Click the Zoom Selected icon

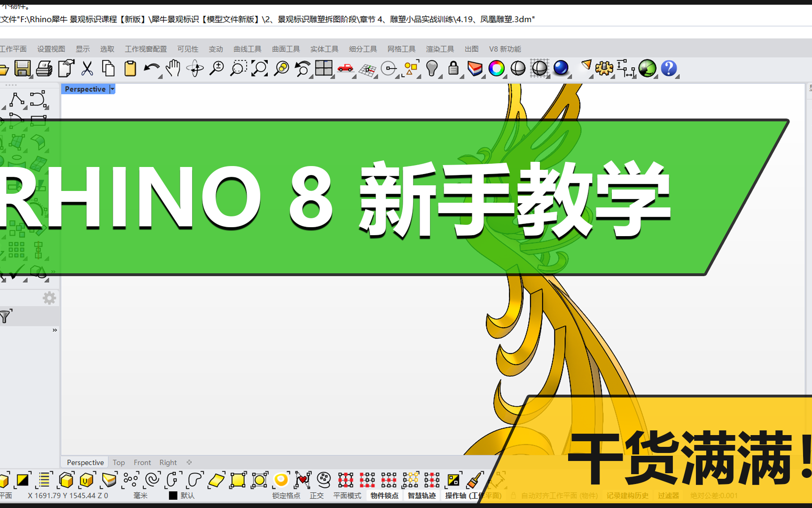281,69
